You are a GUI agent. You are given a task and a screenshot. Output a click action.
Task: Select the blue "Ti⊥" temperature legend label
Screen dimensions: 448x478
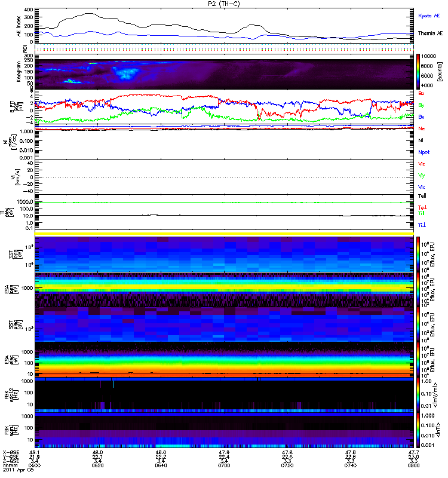(x=422, y=225)
